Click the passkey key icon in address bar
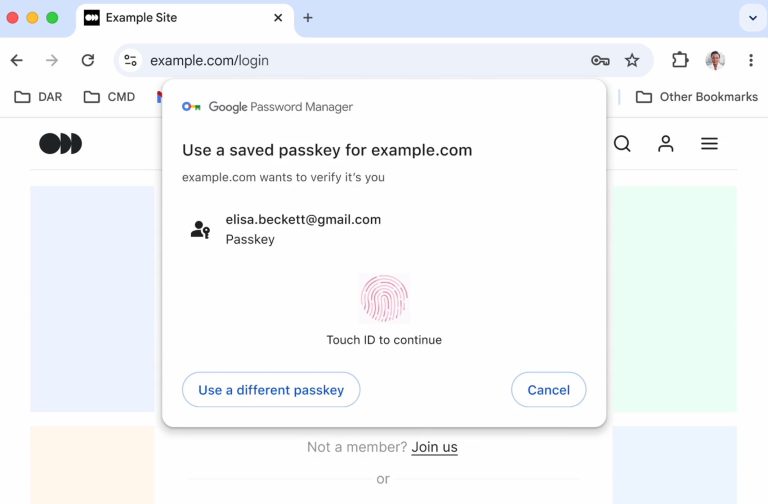Image resolution: width=768 pixels, height=504 pixels. [x=600, y=60]
